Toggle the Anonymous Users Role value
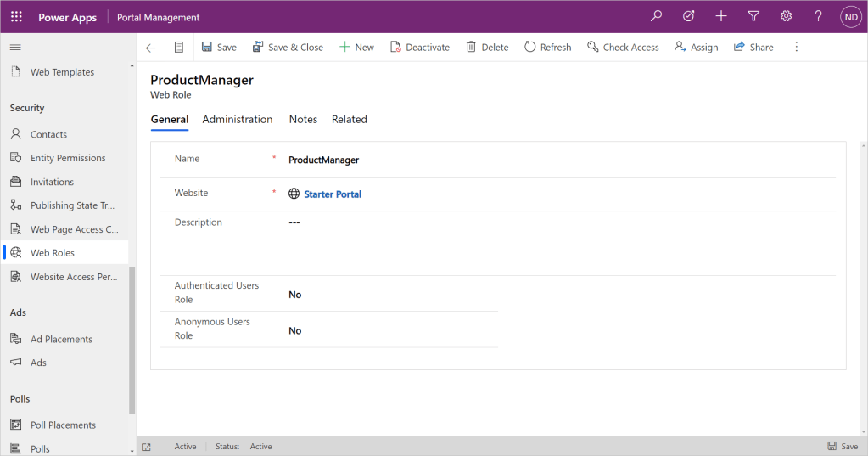This screenshot has height=456, width=868. 295,331
